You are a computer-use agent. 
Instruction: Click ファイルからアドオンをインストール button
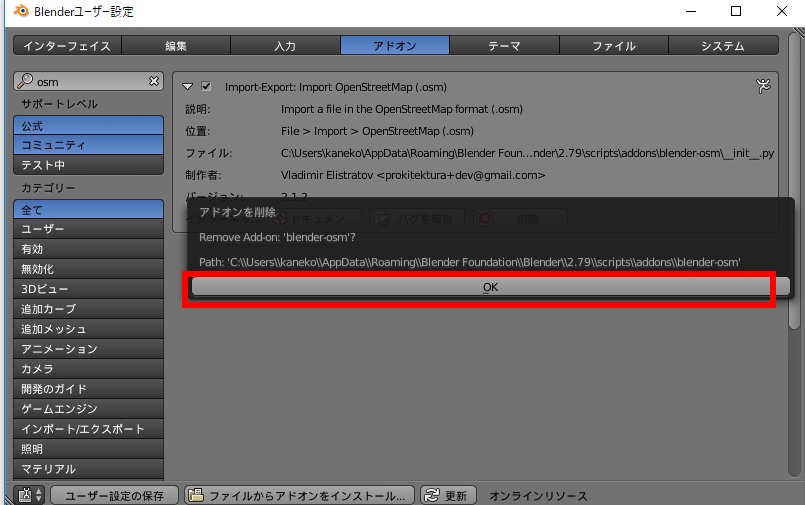pos(299,496)
